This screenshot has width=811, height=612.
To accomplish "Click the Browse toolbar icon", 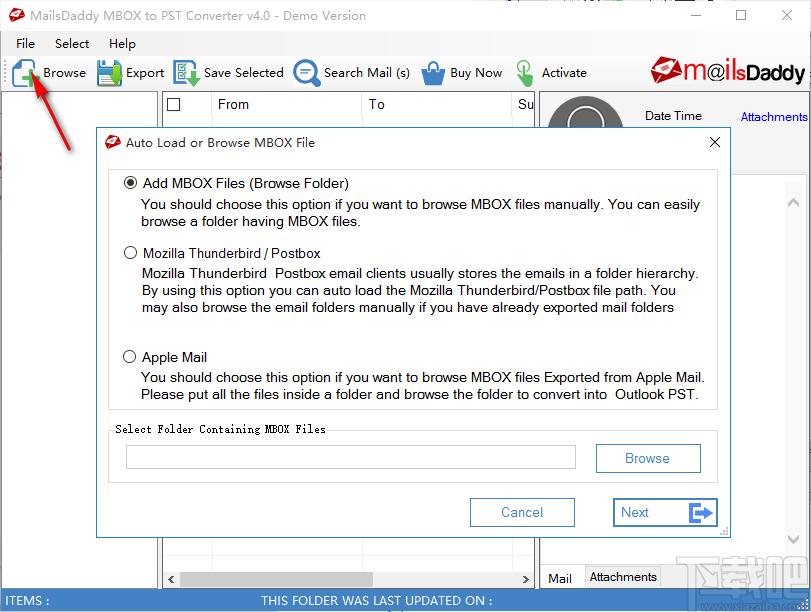I will tap(24, 72).
